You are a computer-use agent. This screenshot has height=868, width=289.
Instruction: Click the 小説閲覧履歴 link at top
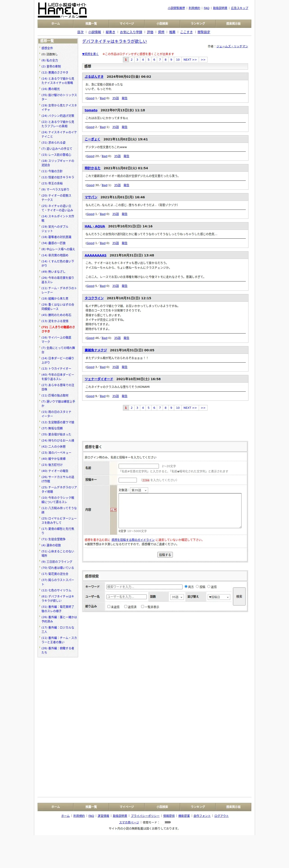pos(176,8)
